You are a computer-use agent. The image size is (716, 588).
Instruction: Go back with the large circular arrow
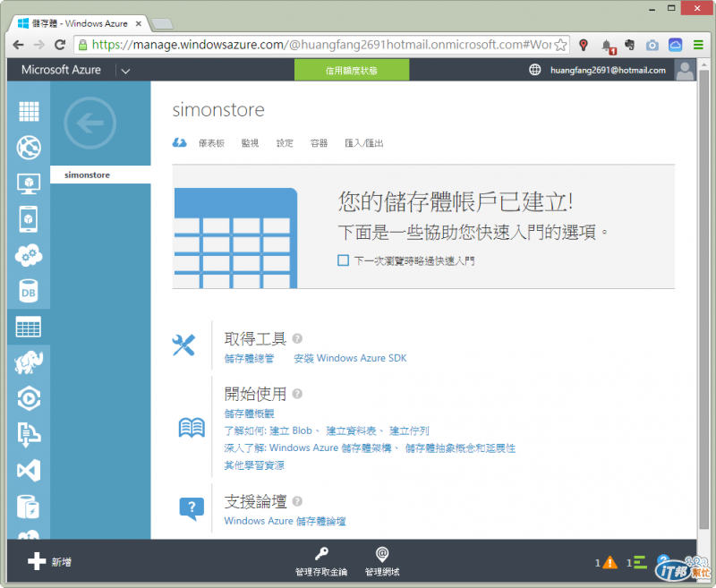click(x=90, y=123)
